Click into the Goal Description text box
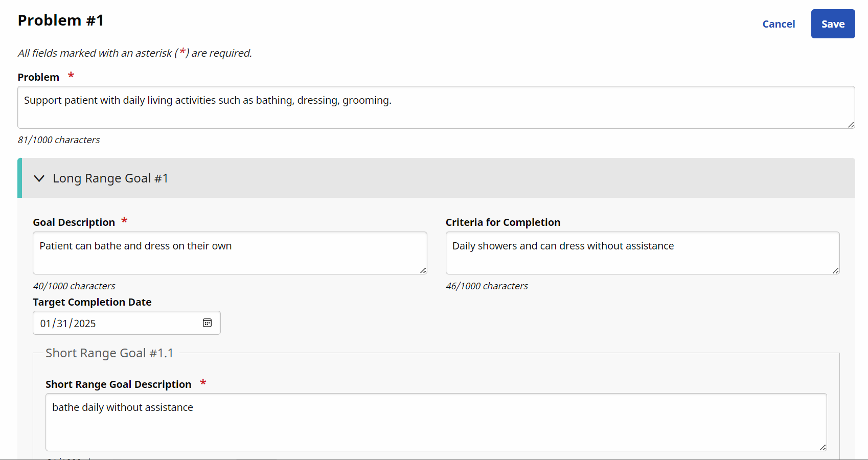Viewport: 868px width, 460px height. (x=230, y=253)
